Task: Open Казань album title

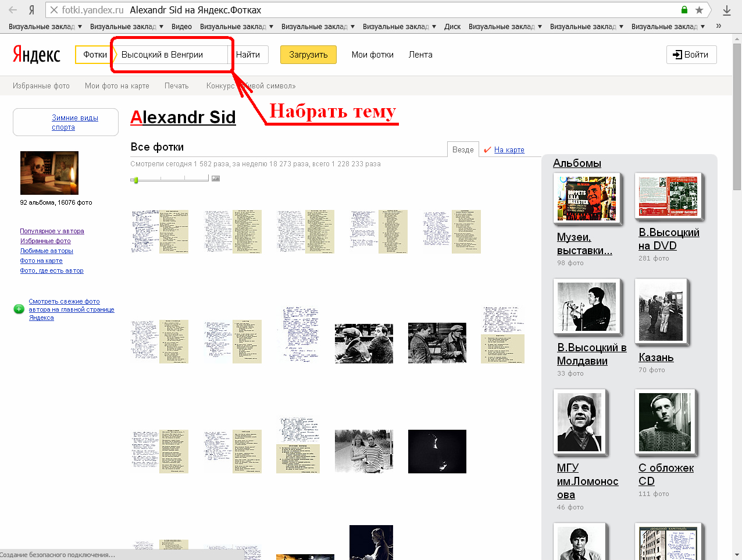Action: pyautogui.click(x=656, y=357)
